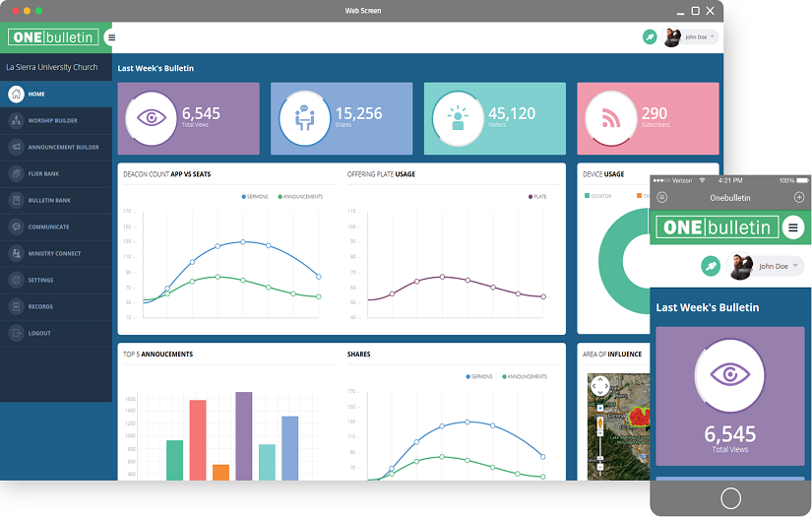
Task: Tap the eye icon on phone Total Views card
Action: [x=729, y=375]
